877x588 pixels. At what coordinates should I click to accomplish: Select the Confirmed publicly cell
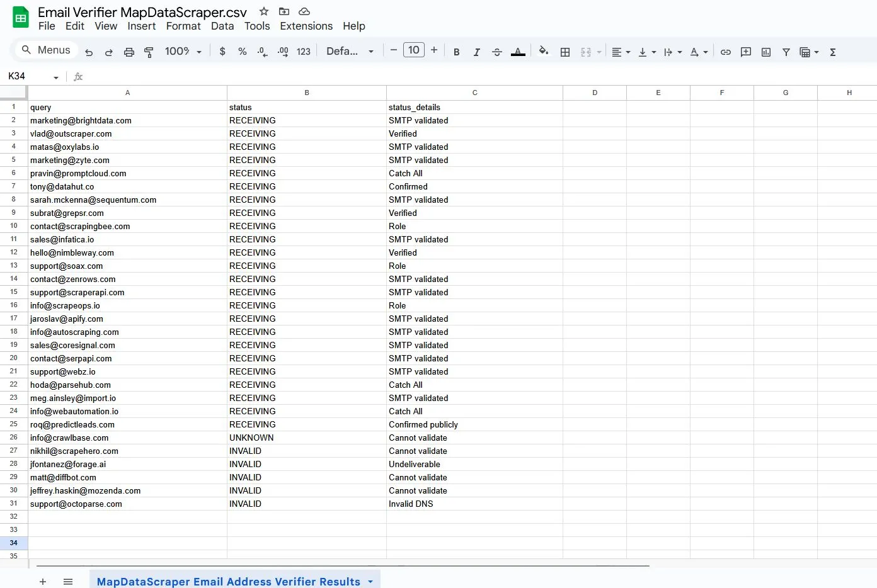point(474,424)
